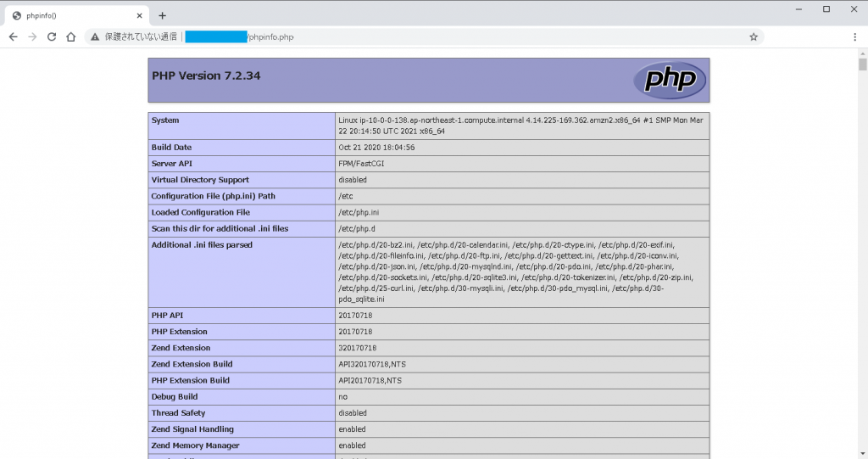Click the FPM/FastCGI value
This screenshot has height=459, width=868.
click(x=361, y=164)
